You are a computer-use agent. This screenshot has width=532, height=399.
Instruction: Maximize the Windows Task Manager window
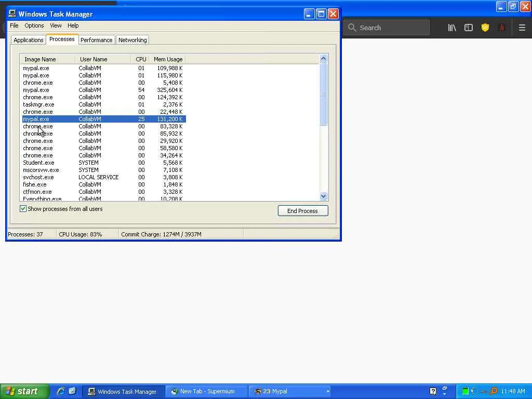tap(321, 14)
